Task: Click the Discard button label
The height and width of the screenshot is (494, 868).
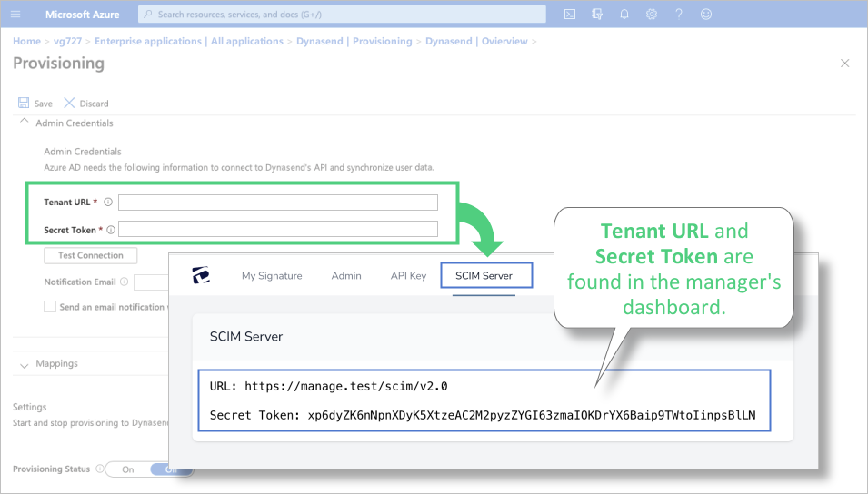Action: (x=95, y=104)
